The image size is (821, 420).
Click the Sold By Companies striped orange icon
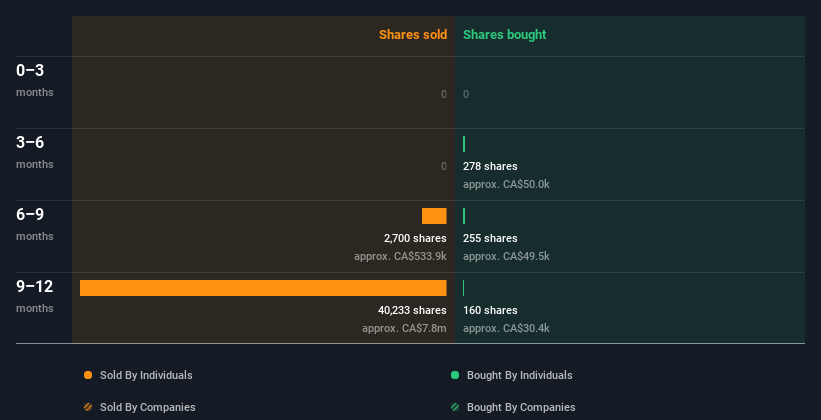tap(88, 407)
